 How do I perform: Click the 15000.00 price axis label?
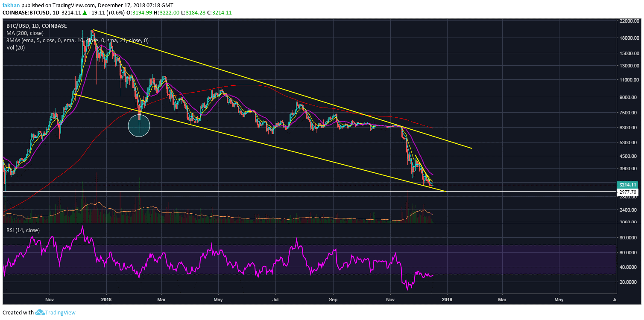point(630,53)
